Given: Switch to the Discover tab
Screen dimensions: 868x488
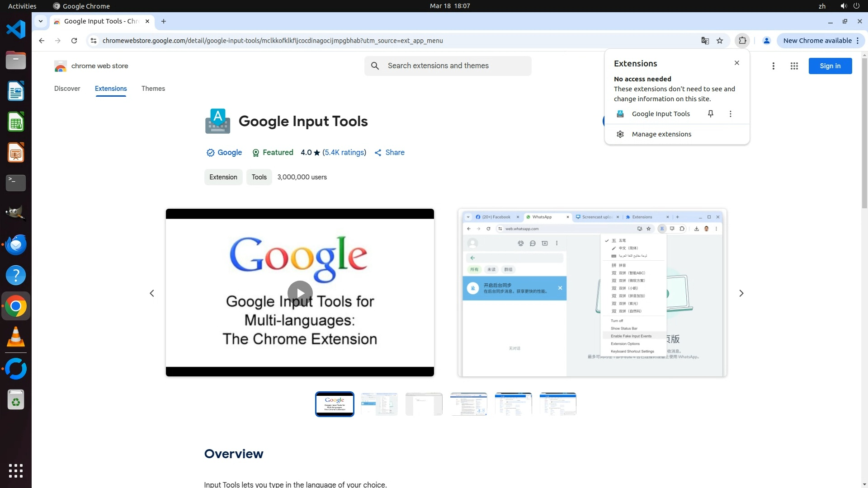Looking at the screenshot, I should coord(67,89).
